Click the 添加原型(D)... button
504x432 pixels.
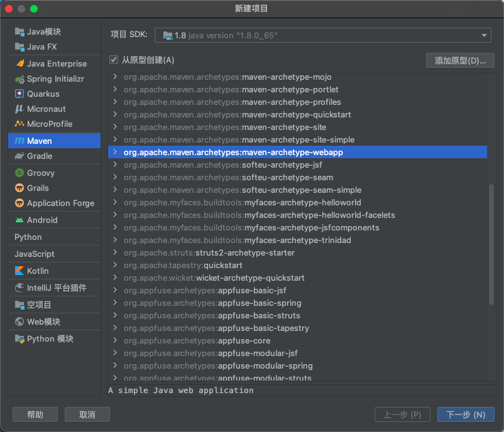[x=460, y=60]
